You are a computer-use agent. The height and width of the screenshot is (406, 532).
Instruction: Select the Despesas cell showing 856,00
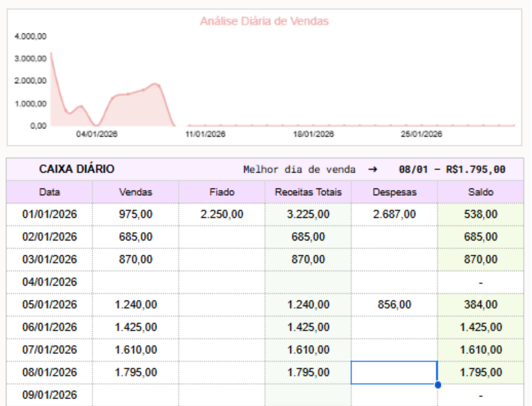(x=394, y=305)
